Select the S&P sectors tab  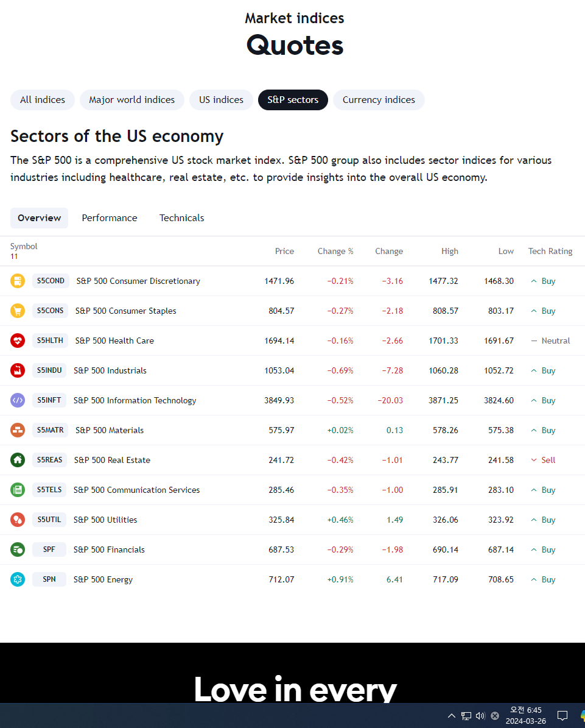point(293,100)
